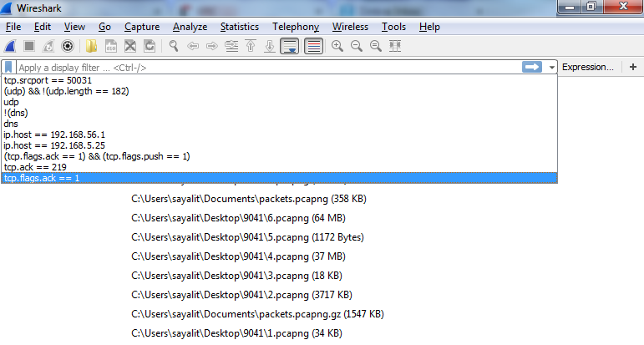Choose highlighted tcp.flags.ack == 1 filter
This screenshot has width=644, height=345.
pos(279,178)
